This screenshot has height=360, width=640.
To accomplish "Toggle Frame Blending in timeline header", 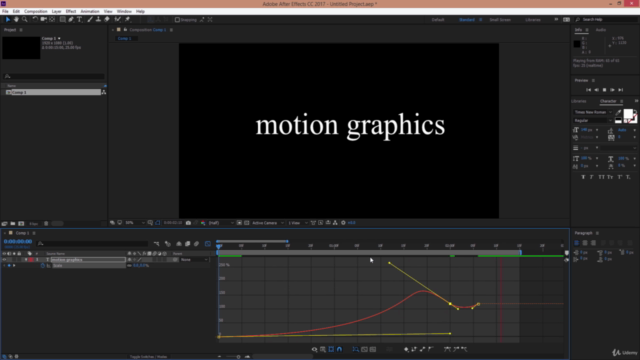I will click(188, 244).
